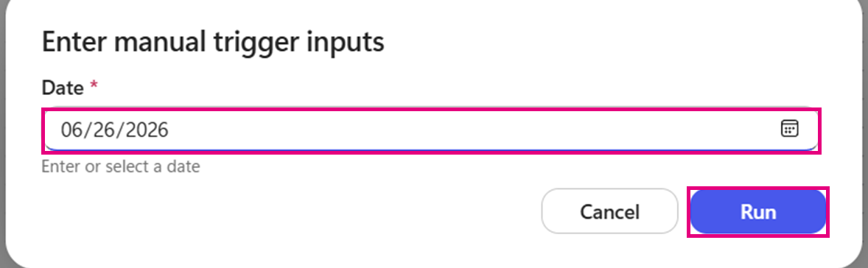Trigger the flow by clicking Run
The width and height of the screenshot is (868, 268).
758,212
